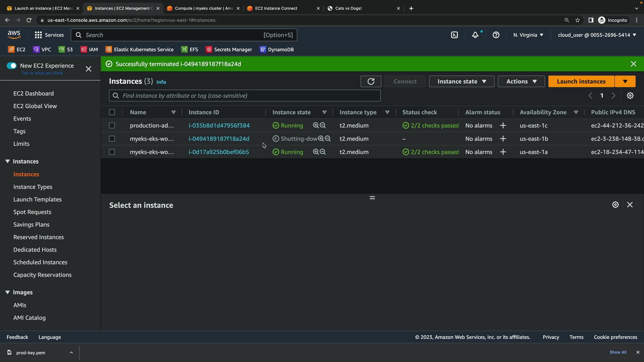Click the find instance filter field
Viewport: 644px width, 362px height.
point(245,96)
